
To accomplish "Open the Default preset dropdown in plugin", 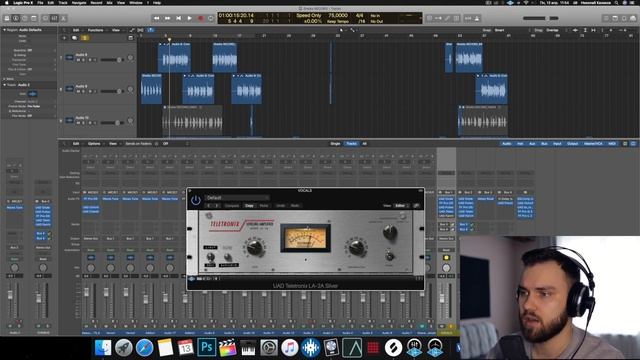I will 237,198.
